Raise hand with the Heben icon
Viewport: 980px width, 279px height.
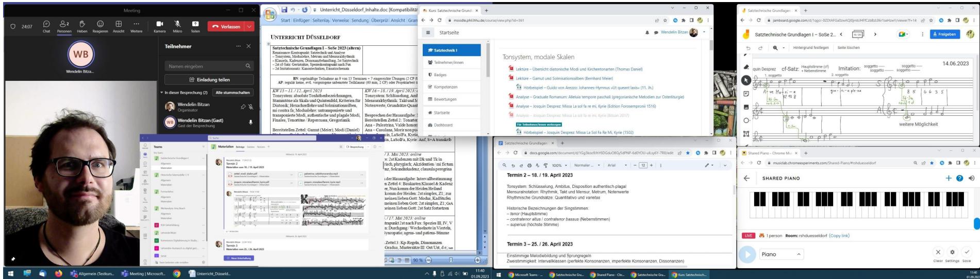82,26
